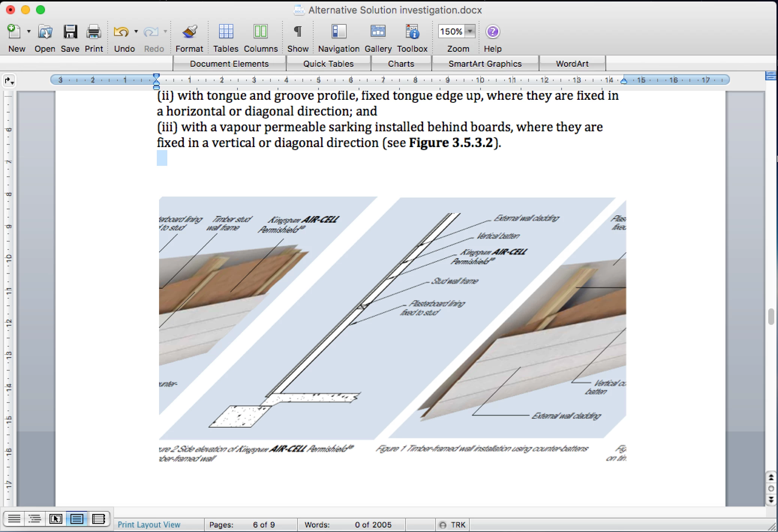The image size is (778, 532).
Task: Click the Save floppy disk icon
Action: point(70,32)
